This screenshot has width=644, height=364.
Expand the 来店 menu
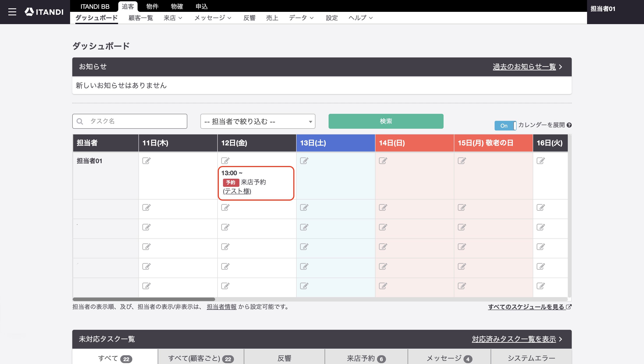[x=173, y=18]
